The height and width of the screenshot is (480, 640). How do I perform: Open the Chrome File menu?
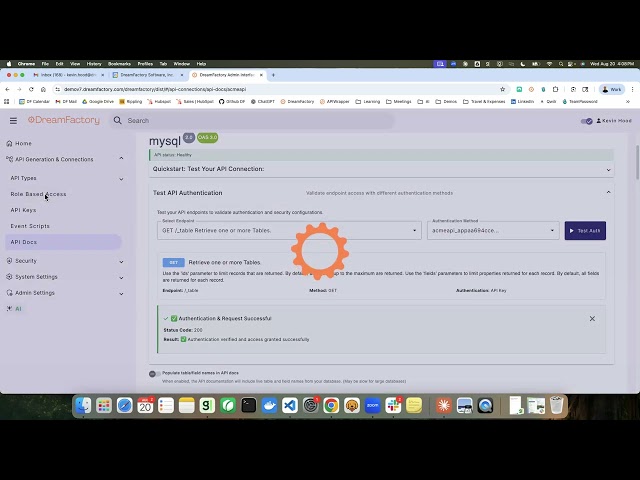pyautogui.click(x=45, y=64)
